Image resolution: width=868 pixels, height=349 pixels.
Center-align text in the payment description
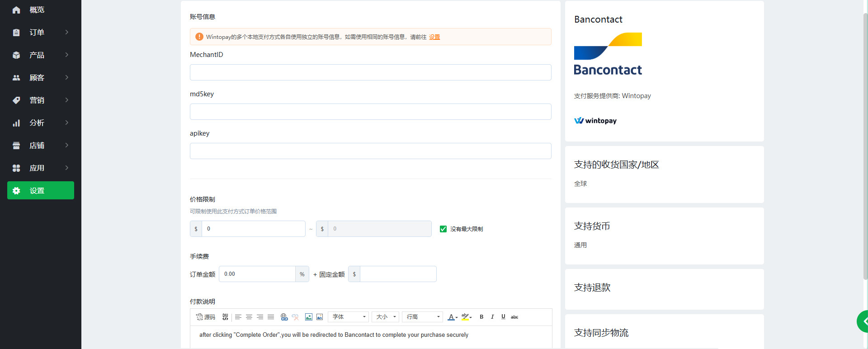249,317
